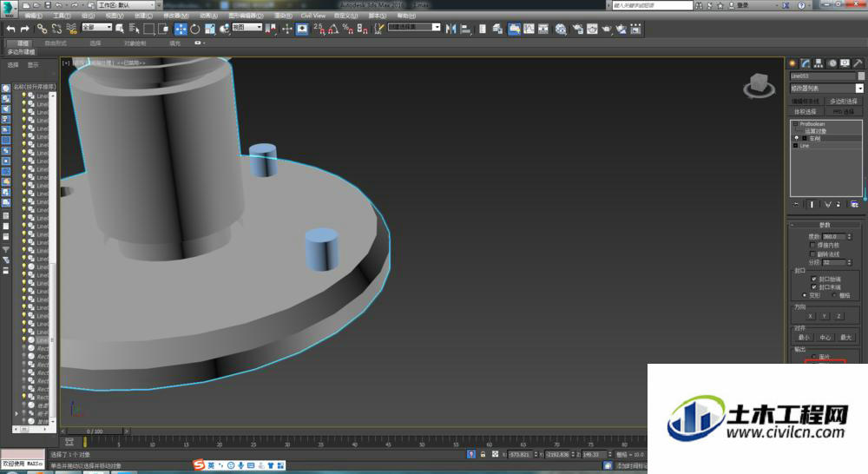
Task: Open the Utilities hammer tab icon
Action: [x=858, y=63]
